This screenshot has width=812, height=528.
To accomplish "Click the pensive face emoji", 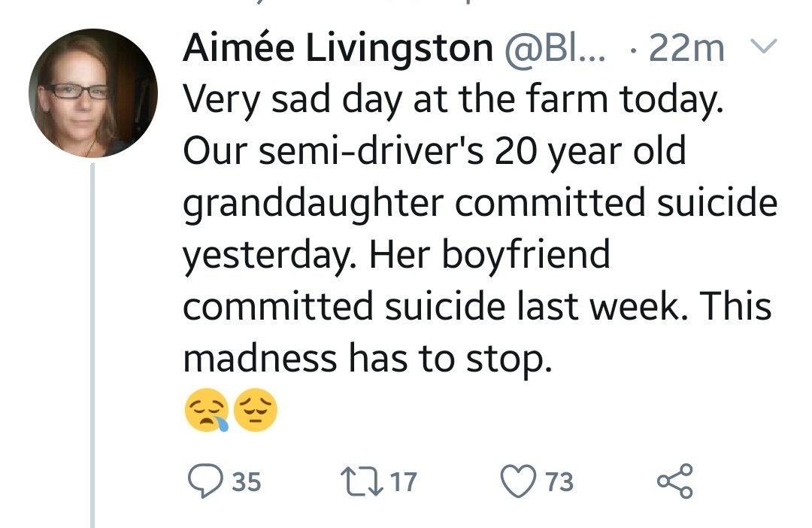I will pyautogui.click(x=256, y=412).
